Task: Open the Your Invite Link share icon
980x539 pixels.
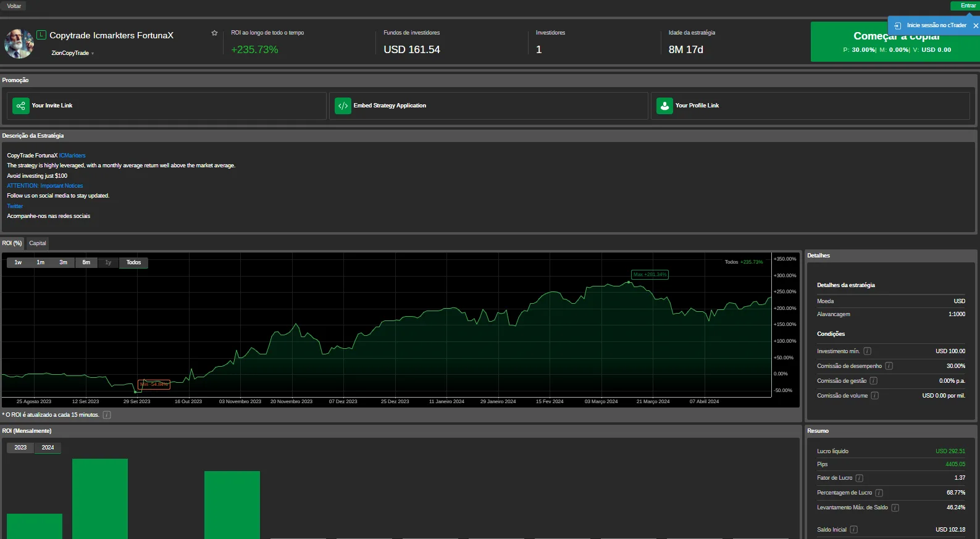Action: [21, 106]
